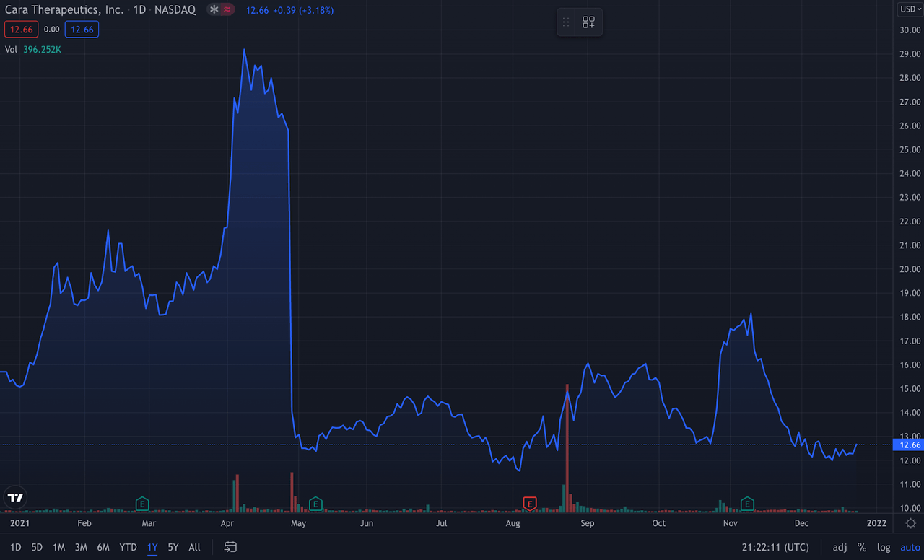The image size is (924, 560).
Task: Open timezone menu at 21:22:11 (UTC)
Action: point(775,548)
